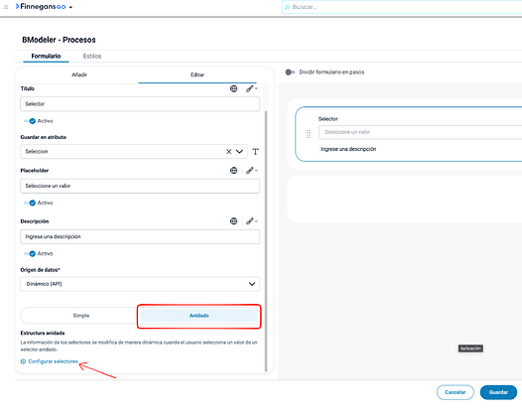The image size is (522, 420).
Task: Toggle Dividir formulario en pasos switch
Action: (x=290, y=72)
